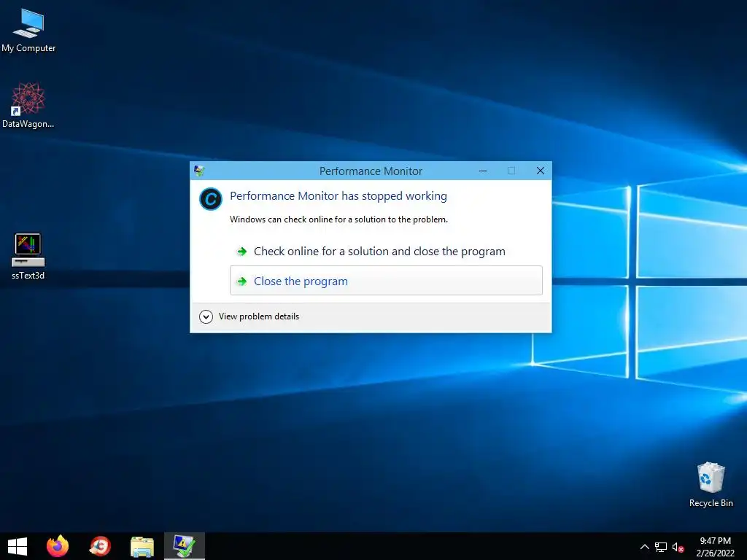Image resolution: width=747 pixels, height=560 pixels.
Task: Select the ssText3d desktop icon
Action: pos(28,256)
